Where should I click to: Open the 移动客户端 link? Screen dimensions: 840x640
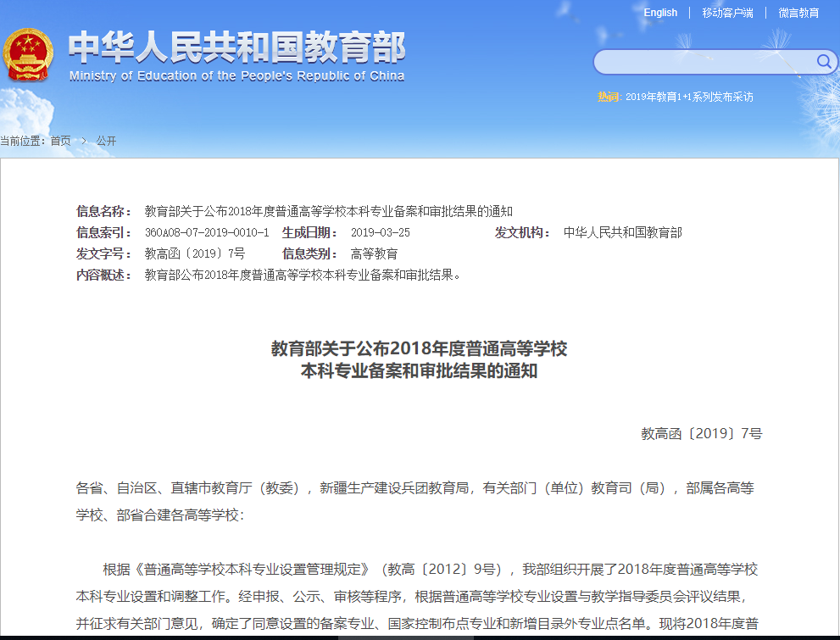click(727, 13)
